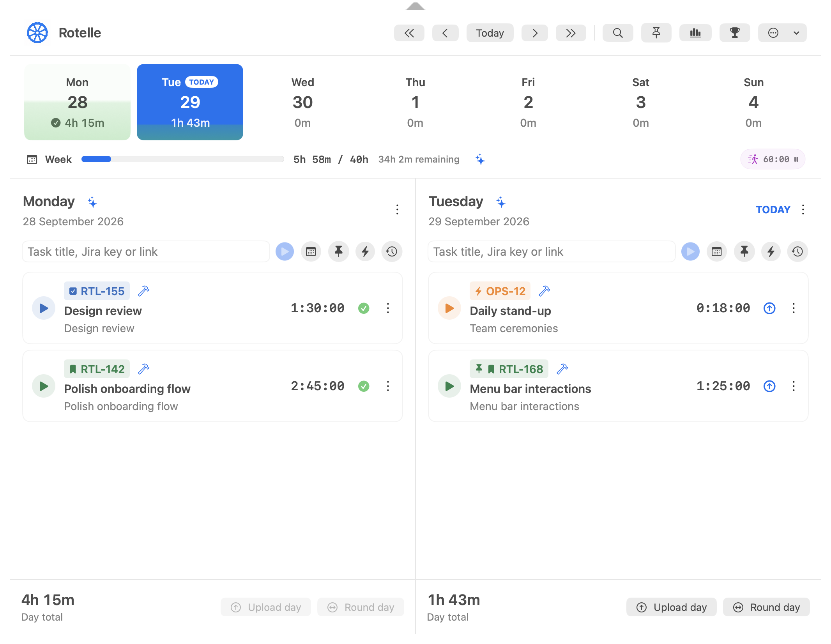Click Tuesday's Round day button
This screenshot has width=831, height=644.
tap(766, 607)
